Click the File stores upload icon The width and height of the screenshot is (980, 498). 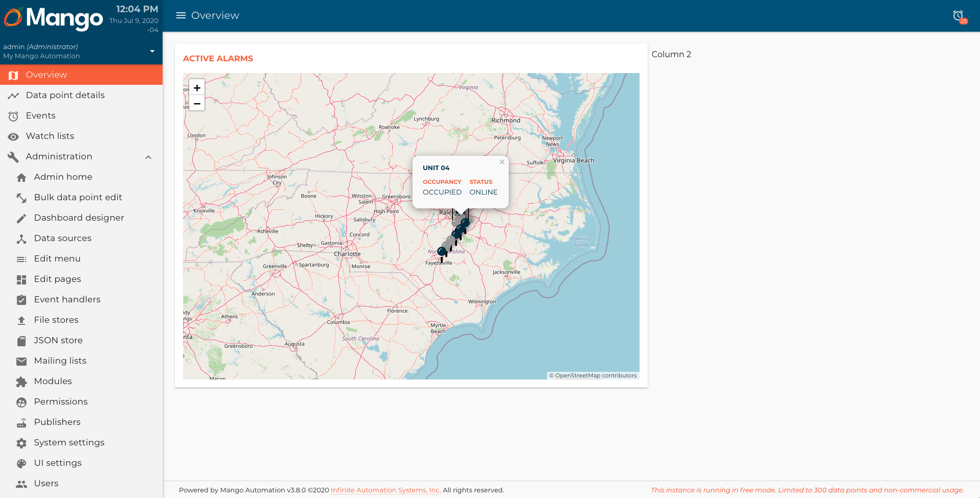click(x=21, y=320)
